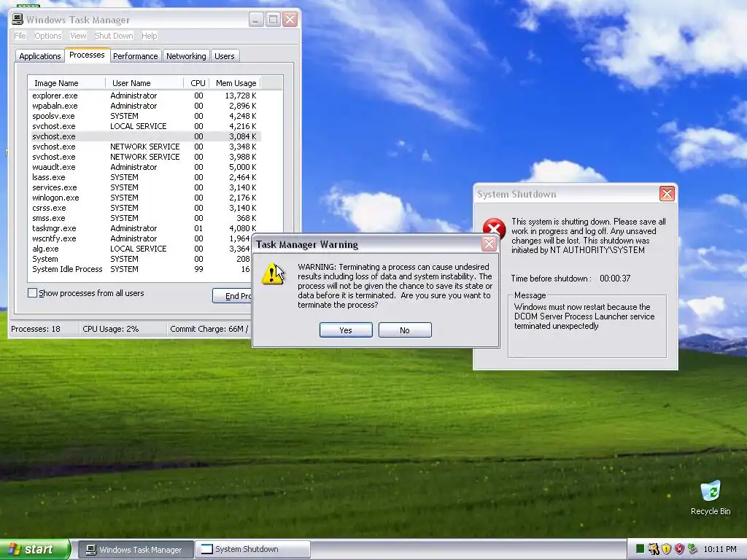Select the wpabaln.exe process row
Image resolution: width=747 pixels, height=560 pixels.
click(x=144, y=106)
